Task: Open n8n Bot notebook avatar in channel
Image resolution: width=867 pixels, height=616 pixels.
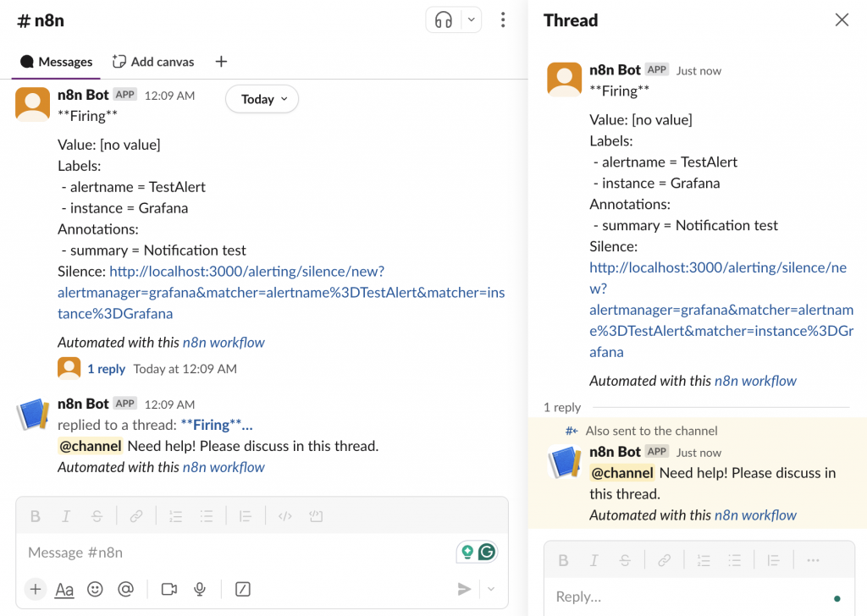Action: click(x=33, y=413)
